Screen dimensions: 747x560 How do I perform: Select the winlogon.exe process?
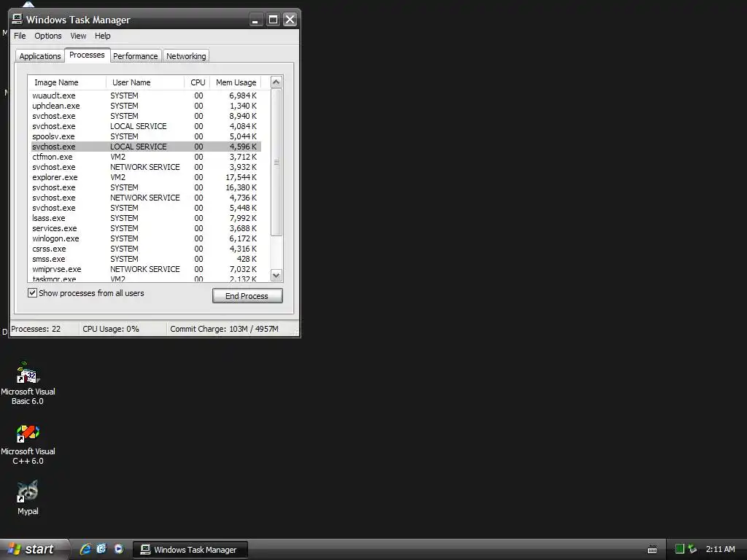146,238
